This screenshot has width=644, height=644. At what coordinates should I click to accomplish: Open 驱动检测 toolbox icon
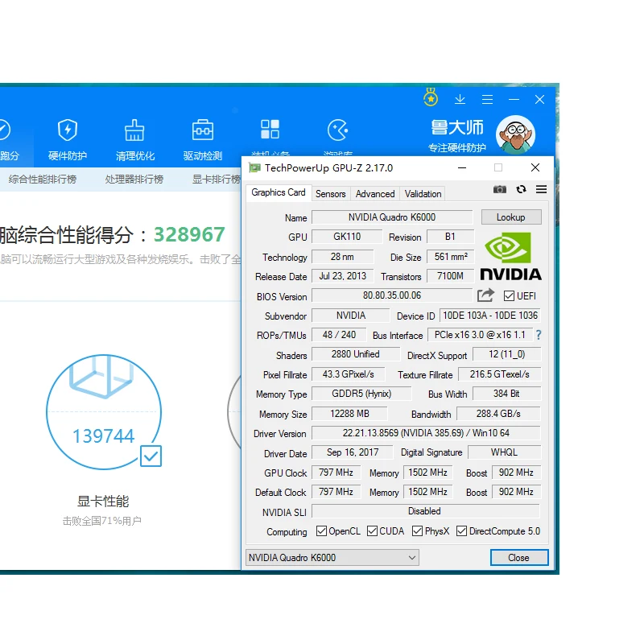pos(203,130)
